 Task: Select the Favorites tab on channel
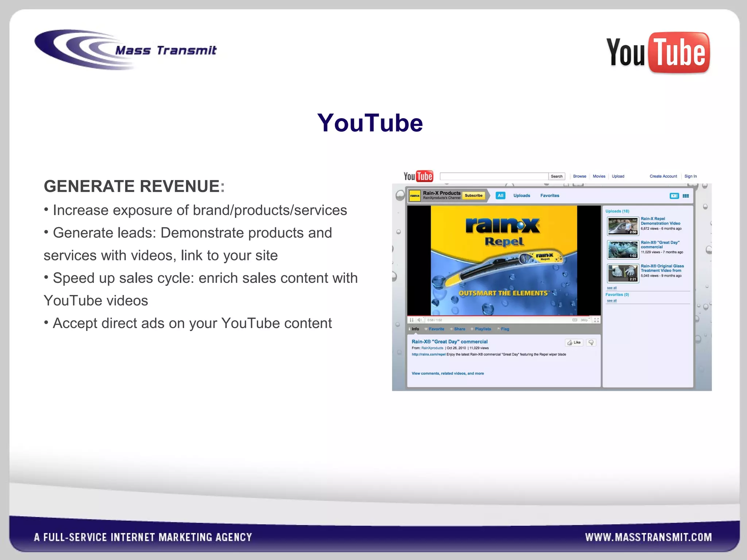point(550,196)
